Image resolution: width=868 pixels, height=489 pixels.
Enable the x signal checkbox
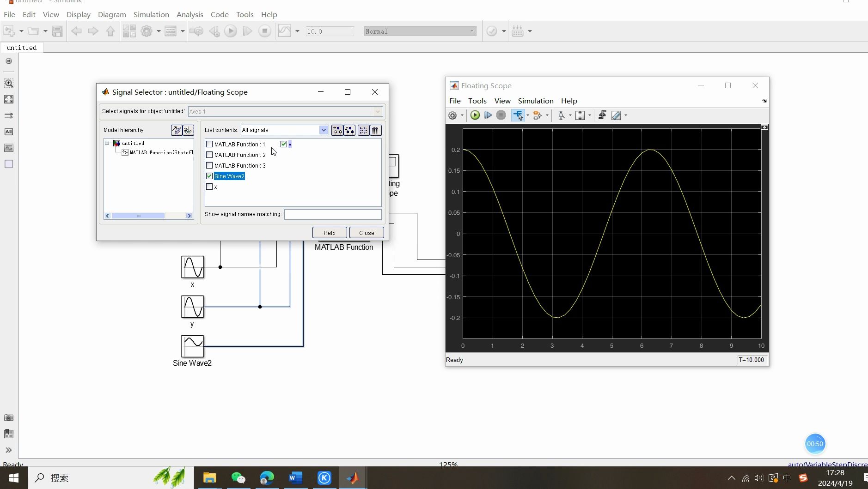tap(209, 187)
